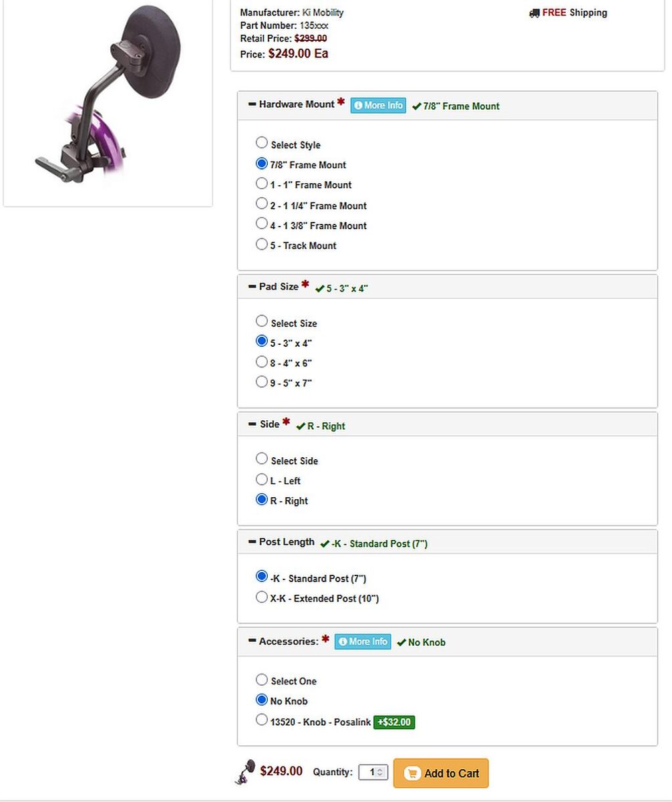The width and height of the screenshot is (672, 802).
Task: Select 13520 Knob Posalink accessory
Action: pyautogui.click(x=262, y=720)
